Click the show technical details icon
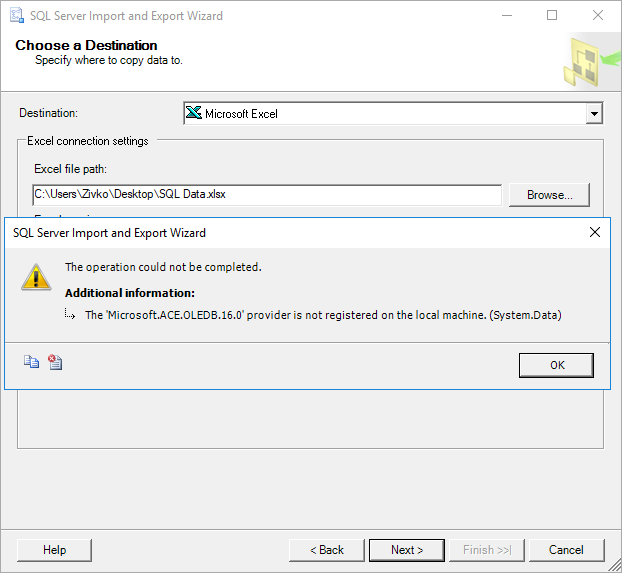Screen dimensions: 622x573 coord(55,362)
